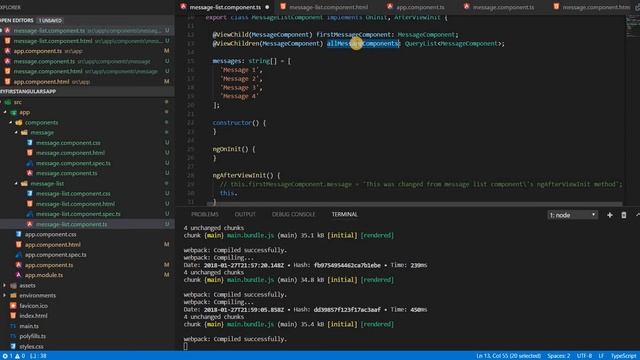Open the Problems panel tab
The height and width of the screenshot is (360, 640).
pos(204,214)
